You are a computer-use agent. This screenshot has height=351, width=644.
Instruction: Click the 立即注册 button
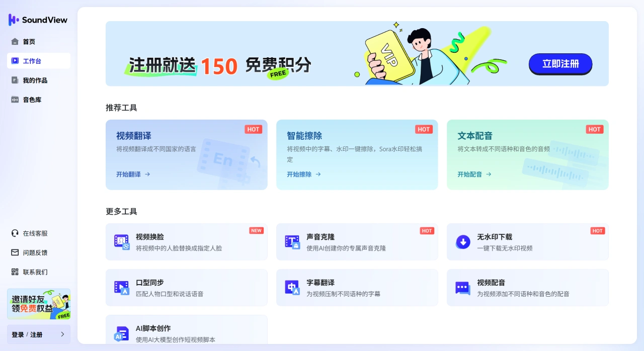[x=560, y=64]
